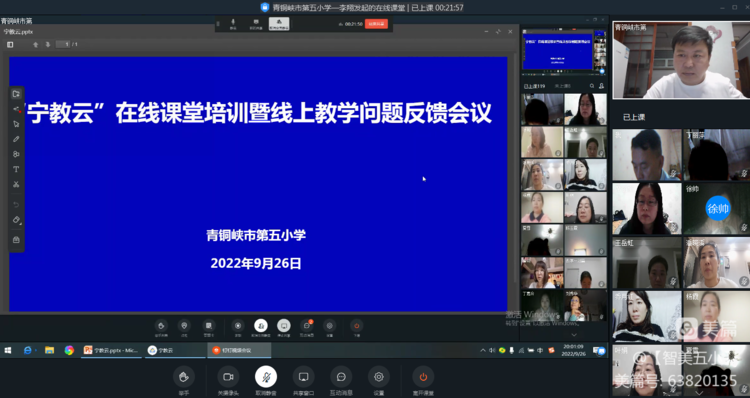Go to next slide with down arrow

(x=48, y=44)
